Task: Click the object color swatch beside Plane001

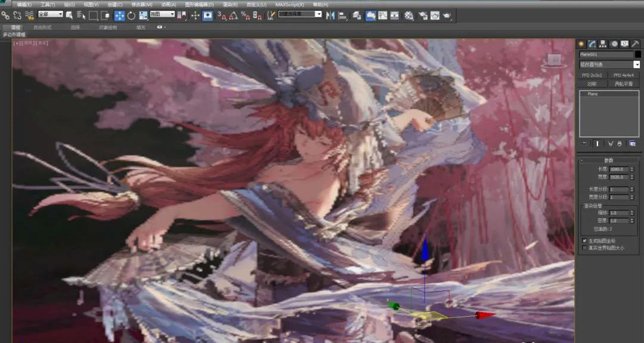Action: (x=638, y=54)
